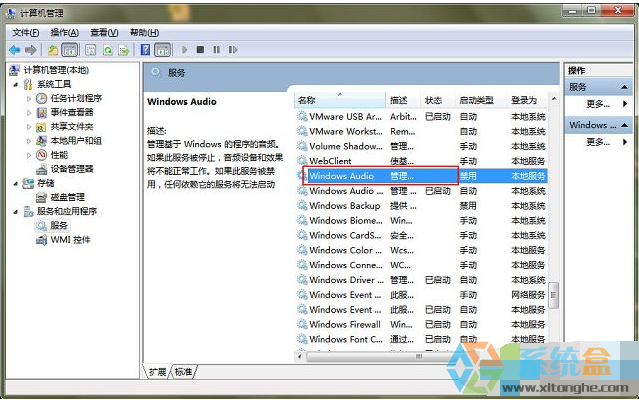Switch to the 标准 tab

(x=183, y=372)
